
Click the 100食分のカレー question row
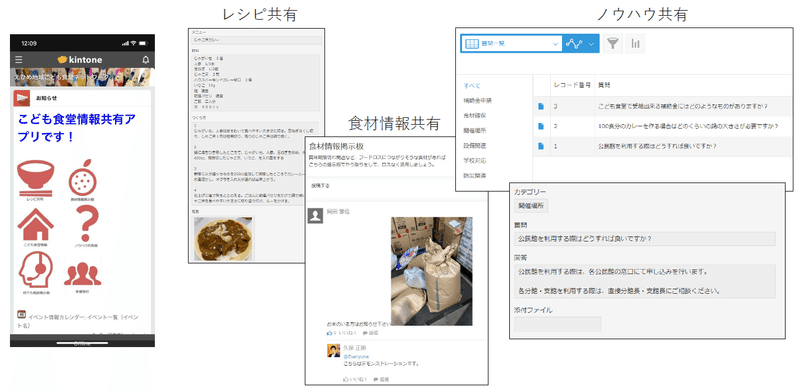pyautogui.click(x=687, y=126)
